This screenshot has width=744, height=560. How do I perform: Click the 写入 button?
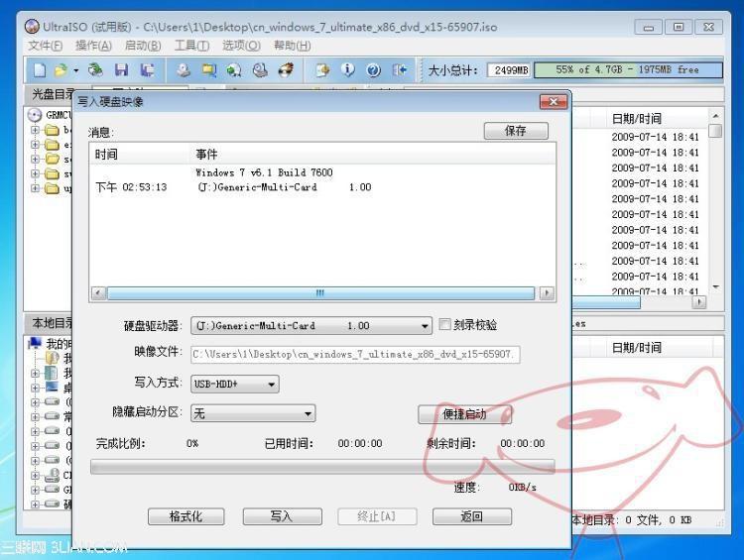pos(283,516)
